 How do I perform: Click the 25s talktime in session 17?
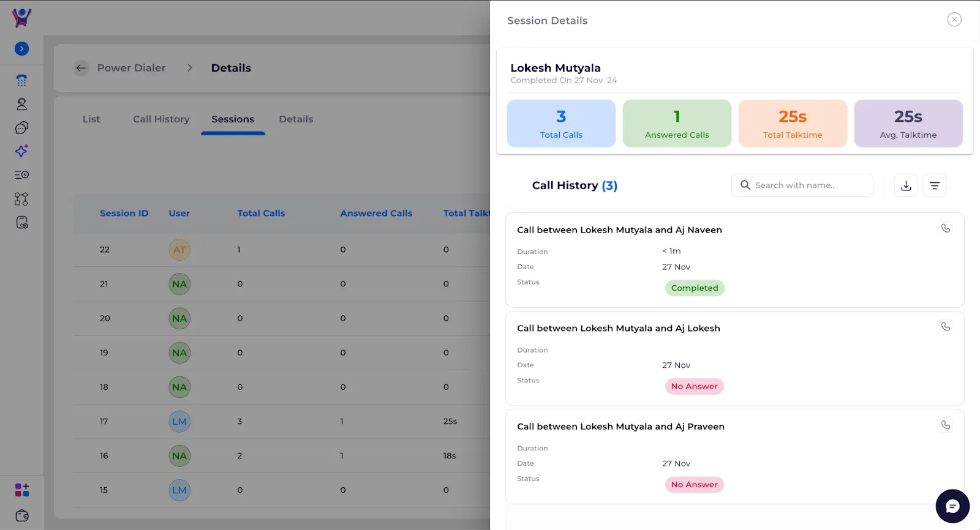point(450,422)
